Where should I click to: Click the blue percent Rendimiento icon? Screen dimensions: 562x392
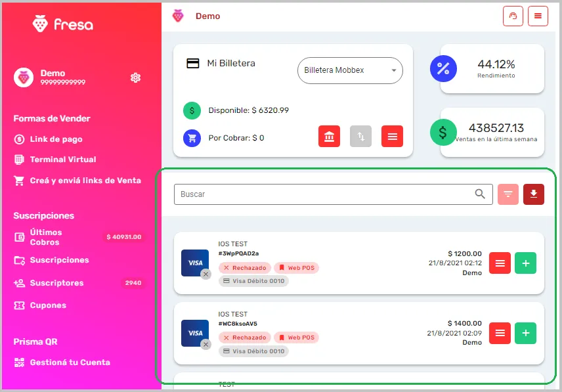click(x=443, y=68)
